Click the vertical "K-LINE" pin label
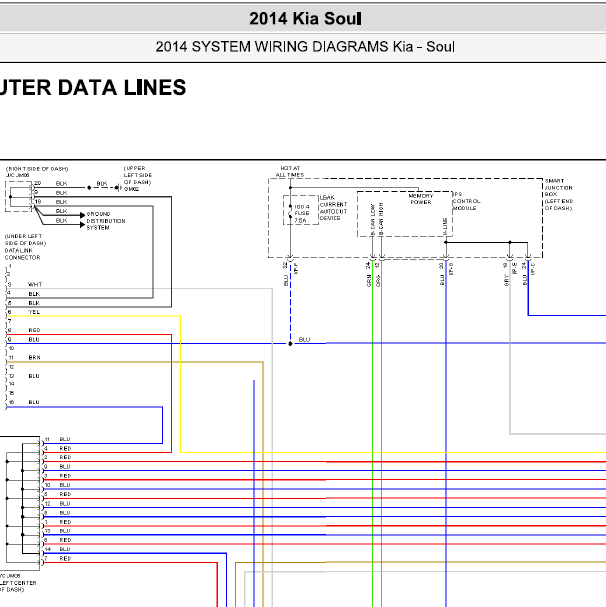Screen dimensions: 606x607 [445, 226]
